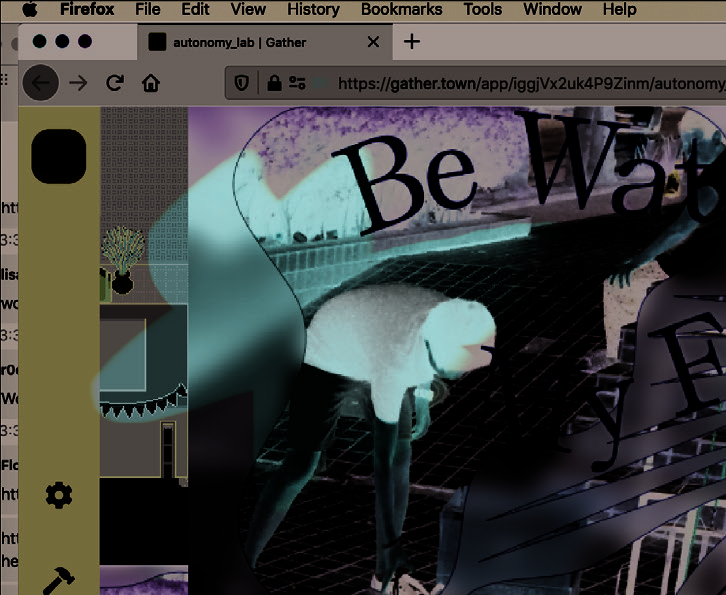The height and width of the screenshot is (595, 726).
Task: Click the tracking protection shield icon
Action: 242,83
